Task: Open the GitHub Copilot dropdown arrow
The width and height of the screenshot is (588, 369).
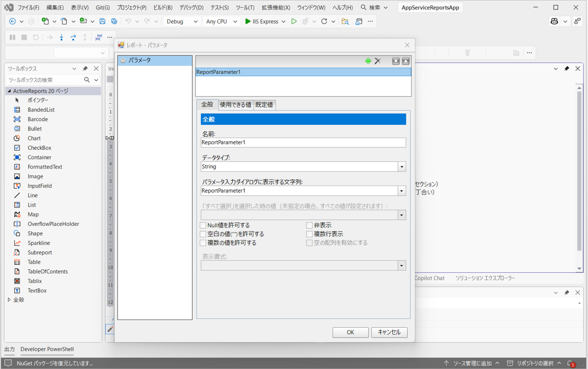Action: (x=565, y=21)
